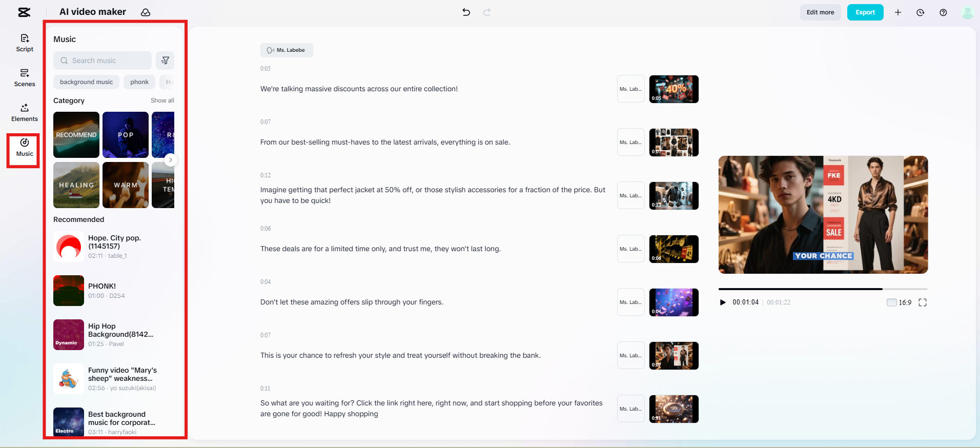The width and height of the screenshot is (980, 448).
Task: Open the 40% discount scene thumbnail
Action: click(x=674, y=89)
